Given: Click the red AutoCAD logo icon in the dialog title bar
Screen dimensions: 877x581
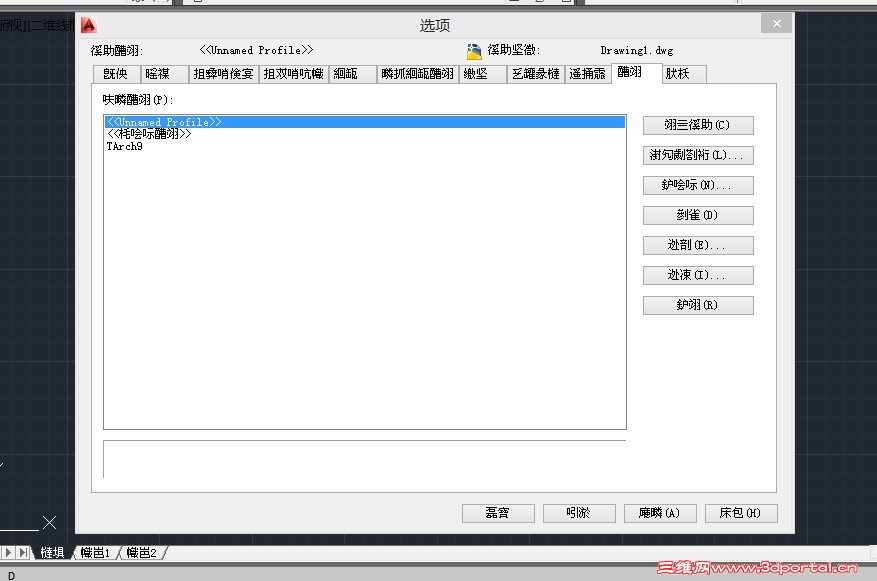Looking at the screenshot, I should click(x=88, y=25).
